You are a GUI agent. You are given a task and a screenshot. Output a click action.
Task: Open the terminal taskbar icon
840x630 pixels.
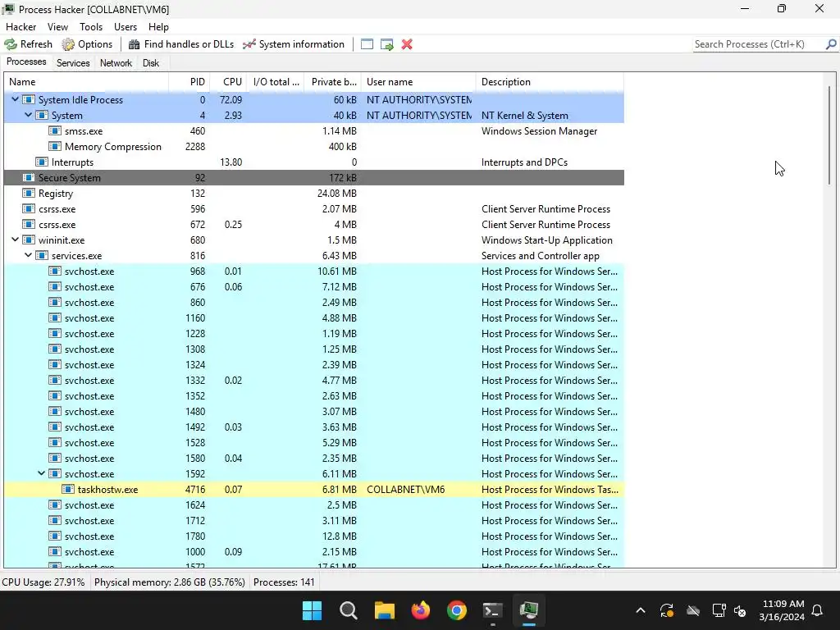tap(492, 610)
